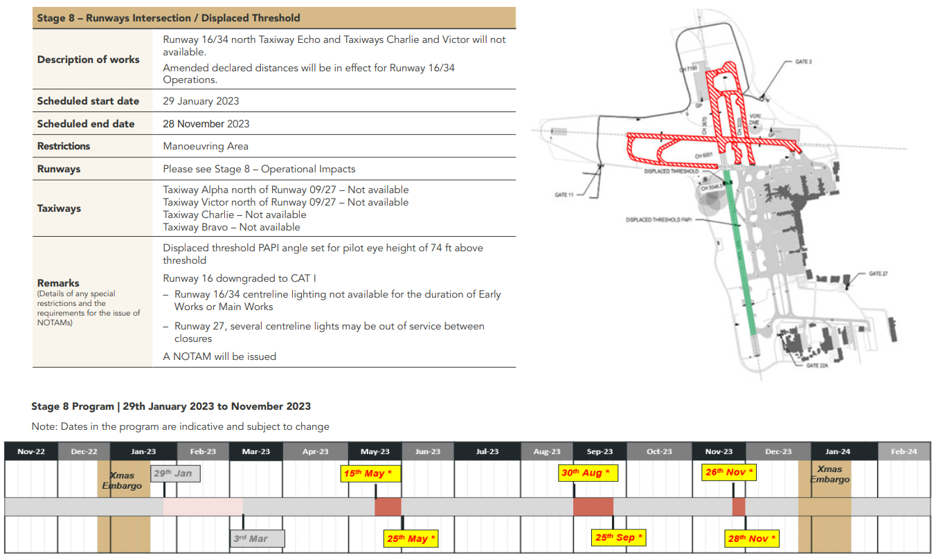Select the 'Description of works' row label
This screenshot has height=560, width=936.
pyautogui.click(x=89, y=60)
